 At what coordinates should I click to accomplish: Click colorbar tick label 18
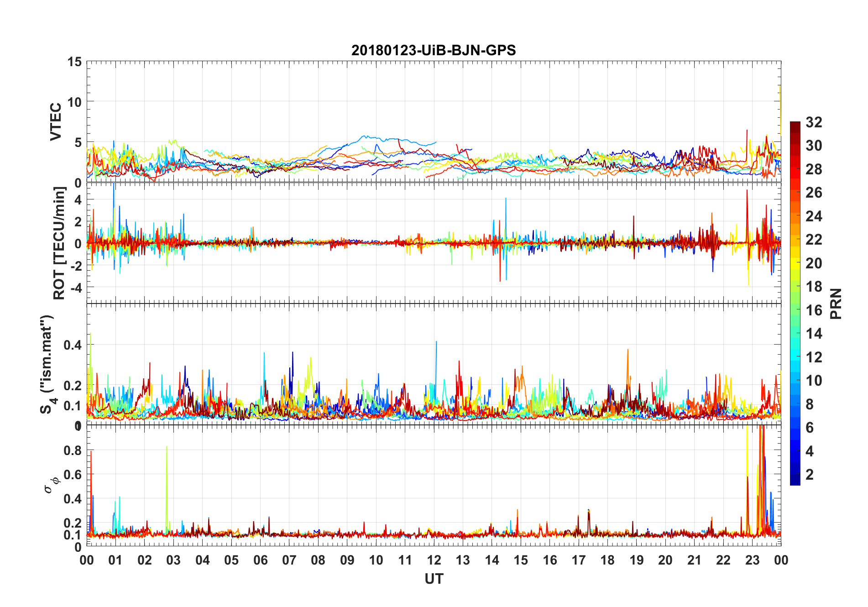pos(814,286)
